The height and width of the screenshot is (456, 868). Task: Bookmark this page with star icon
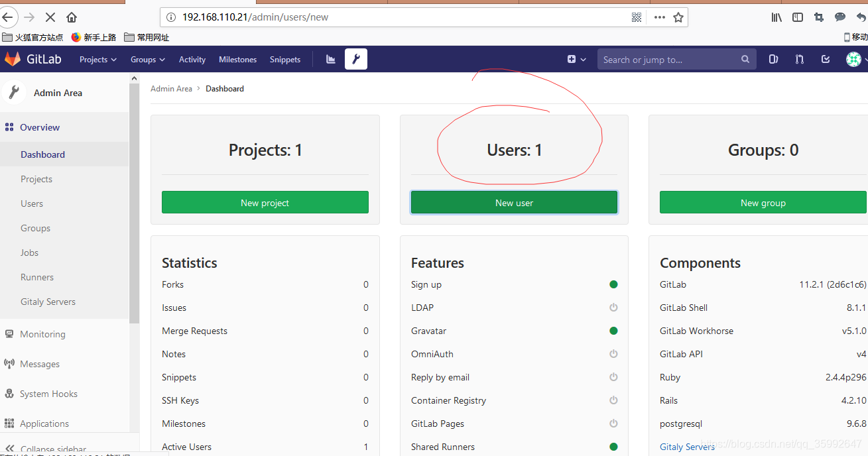tap(678, 17)
